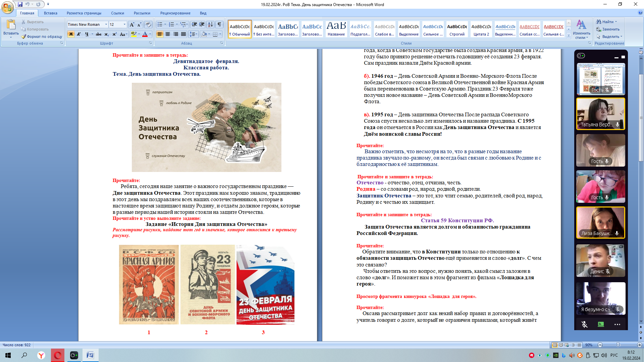Expand the bulleted list dropdown arrow

[165, 24]
